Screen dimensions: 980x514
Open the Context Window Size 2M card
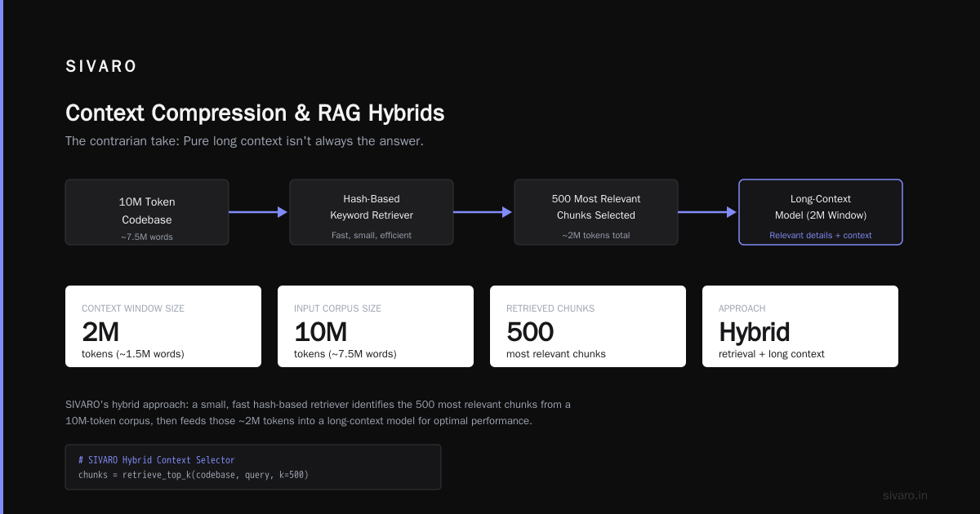pos(163,326)
